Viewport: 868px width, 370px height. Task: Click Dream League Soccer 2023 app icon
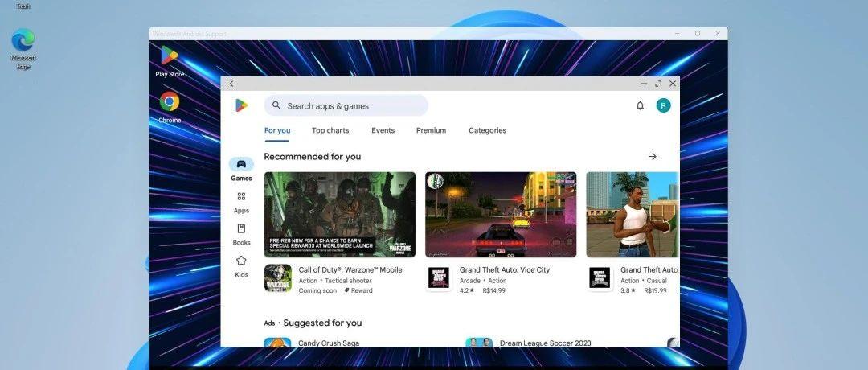point(479,343)
